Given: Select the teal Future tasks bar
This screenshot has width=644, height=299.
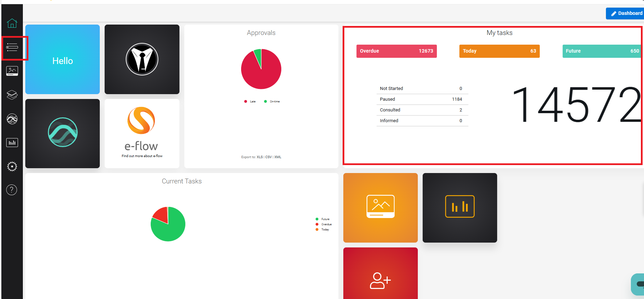Looking at the screenshot, I should tap(602, 51).
